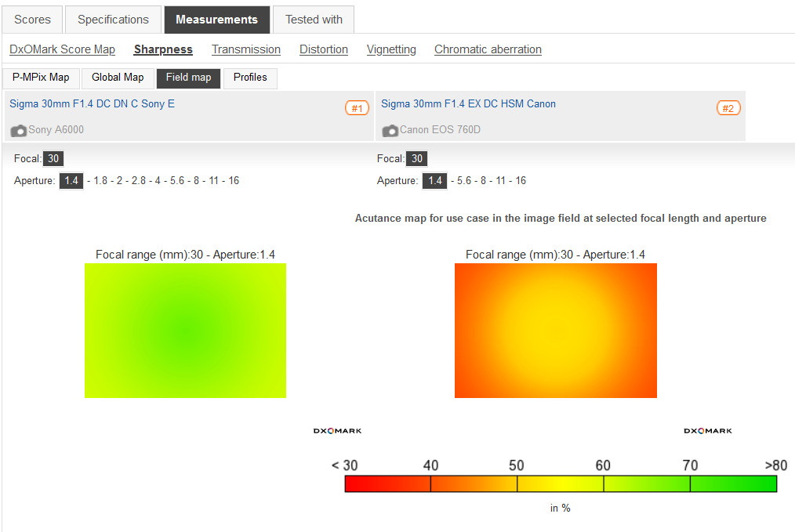This screenshot has height=532, width=795.
Task: Click the orange Canon lens acutance map
Action: 556,331
